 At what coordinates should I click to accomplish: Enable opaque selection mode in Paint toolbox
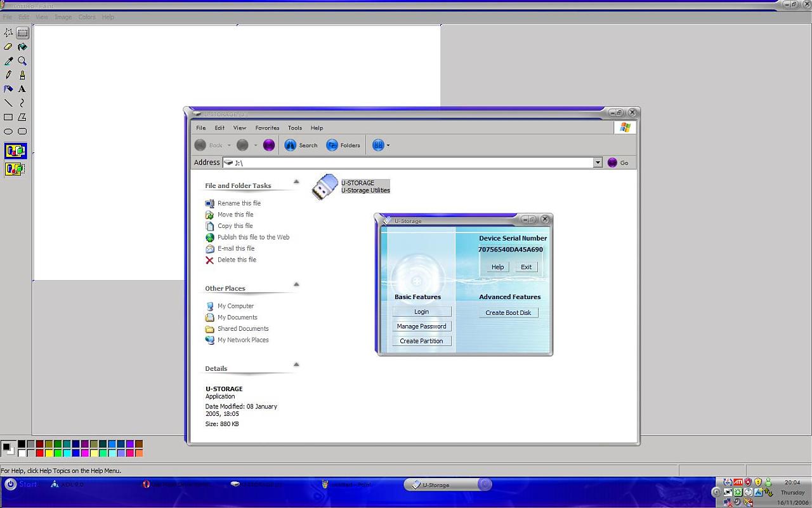coord(15,151)
